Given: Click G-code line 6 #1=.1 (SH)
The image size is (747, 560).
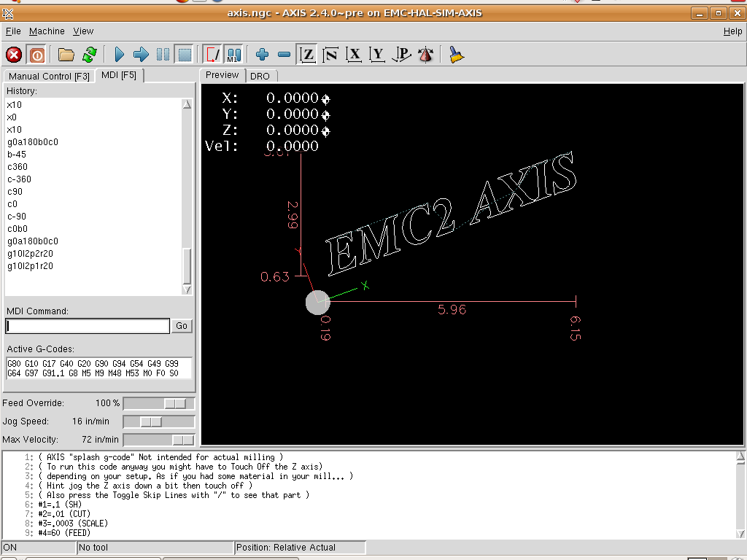Looking at the screenshot, I should pyautogui.click(x=60, y=505).
